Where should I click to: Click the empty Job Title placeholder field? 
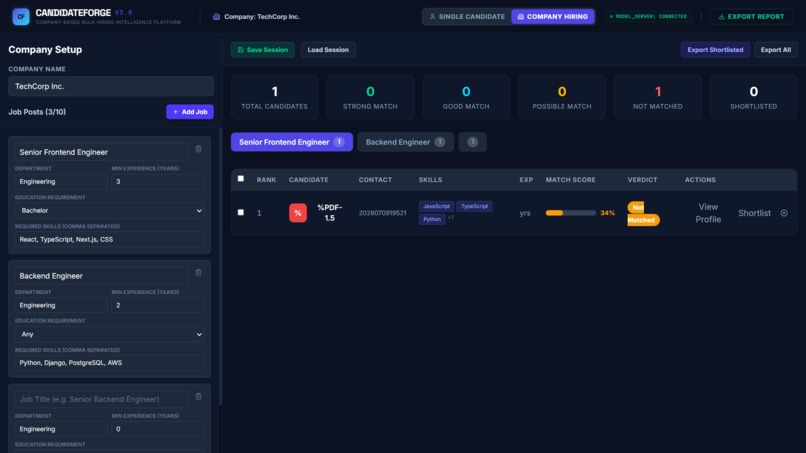[101, 399]
